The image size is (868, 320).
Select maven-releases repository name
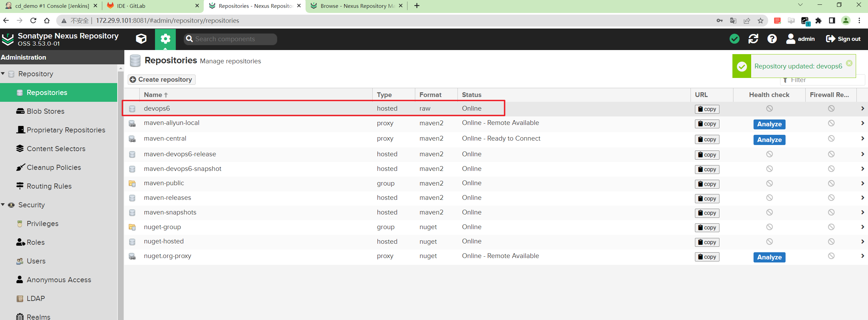pos(167,198)
